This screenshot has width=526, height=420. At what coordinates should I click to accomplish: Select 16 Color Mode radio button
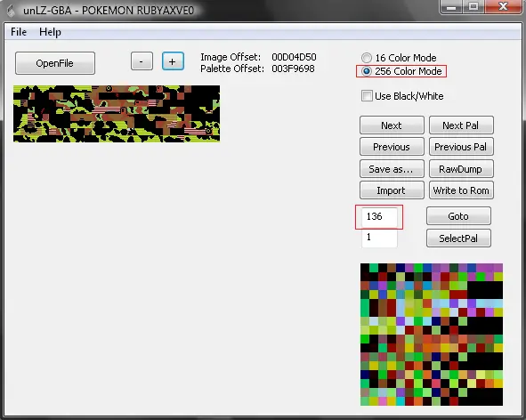tap(367, 58)
